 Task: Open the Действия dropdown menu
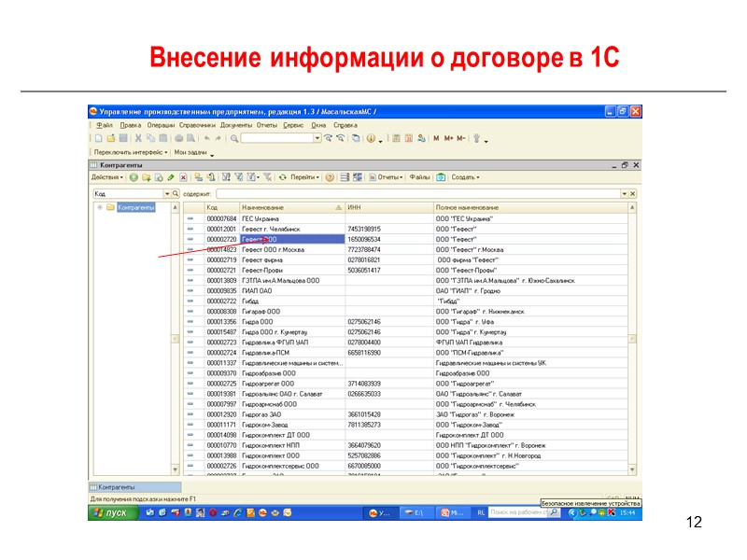pos(107,177)
